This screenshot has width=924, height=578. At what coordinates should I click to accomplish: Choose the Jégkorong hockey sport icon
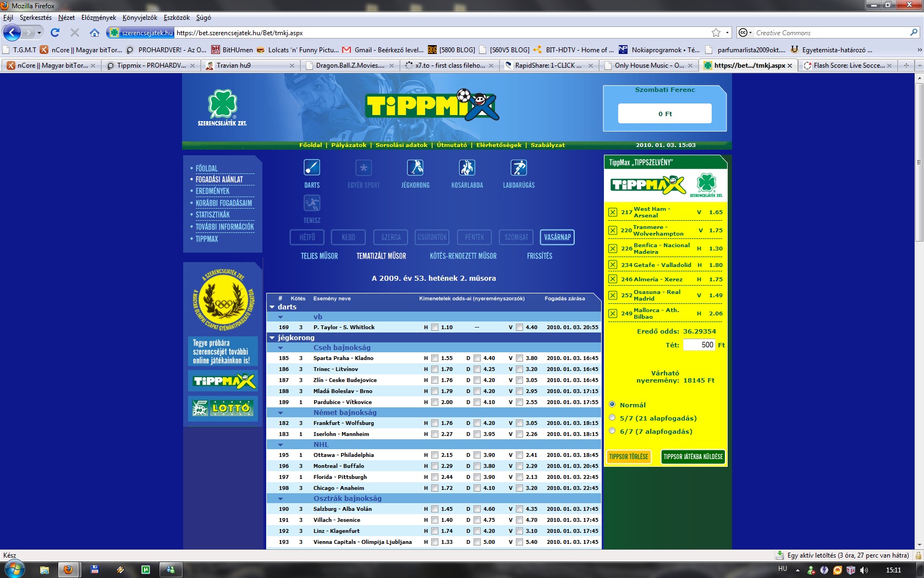[x=415, y=167]
